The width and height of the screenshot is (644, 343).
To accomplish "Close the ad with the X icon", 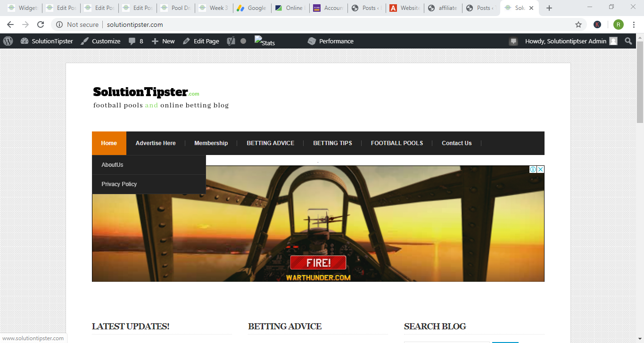I will click(x=541, y=169).
